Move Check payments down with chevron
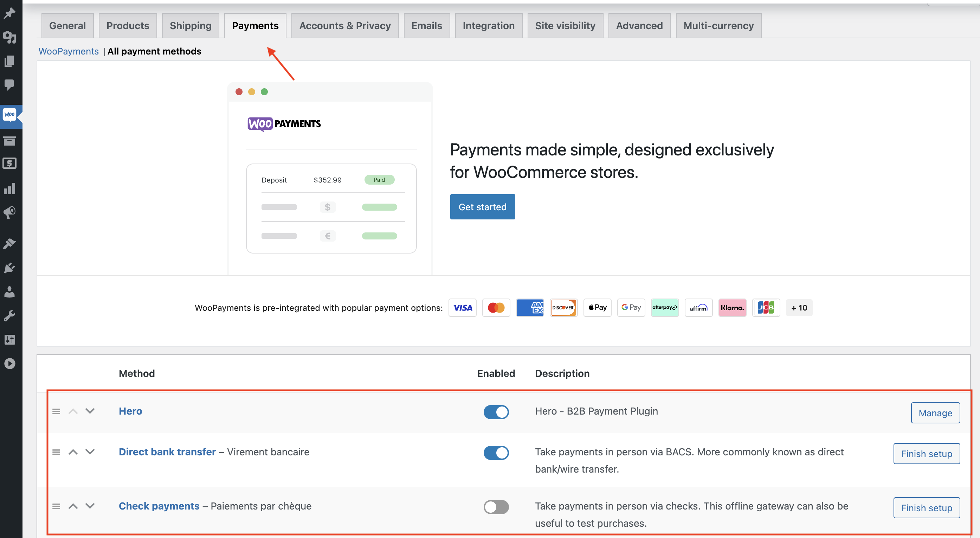The width and height of the screenshot is (980, 538). coord(90,506)
